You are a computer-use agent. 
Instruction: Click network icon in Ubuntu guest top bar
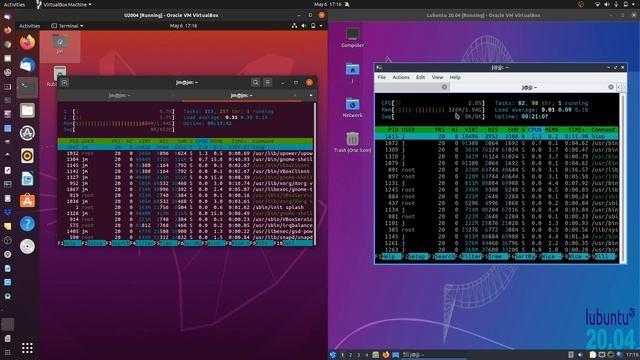point(294,26)
